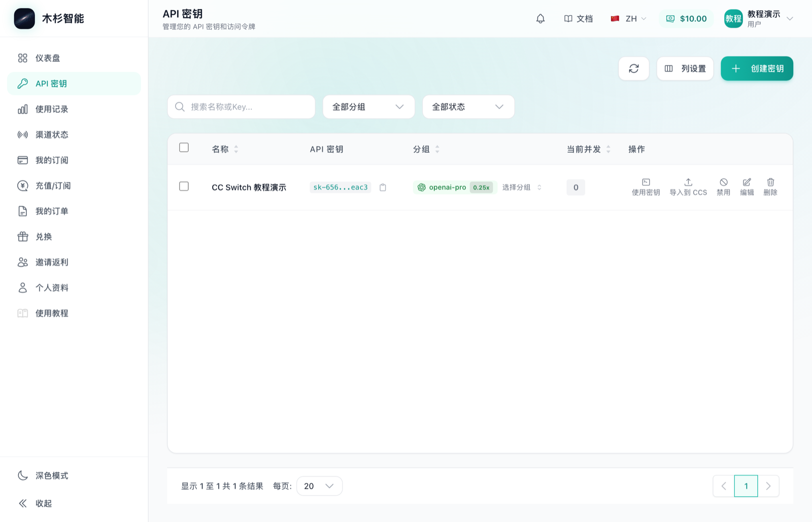Open the per-page 20 dropdown
The width and height of the screenshot is (812, 522).
tap(319, 486)
